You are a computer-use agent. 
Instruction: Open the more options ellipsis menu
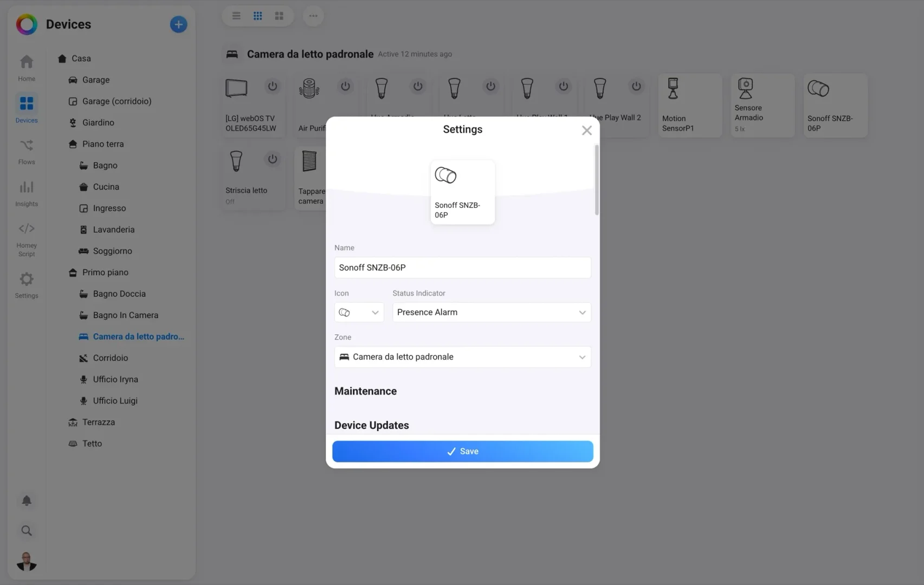click(313, 16)
